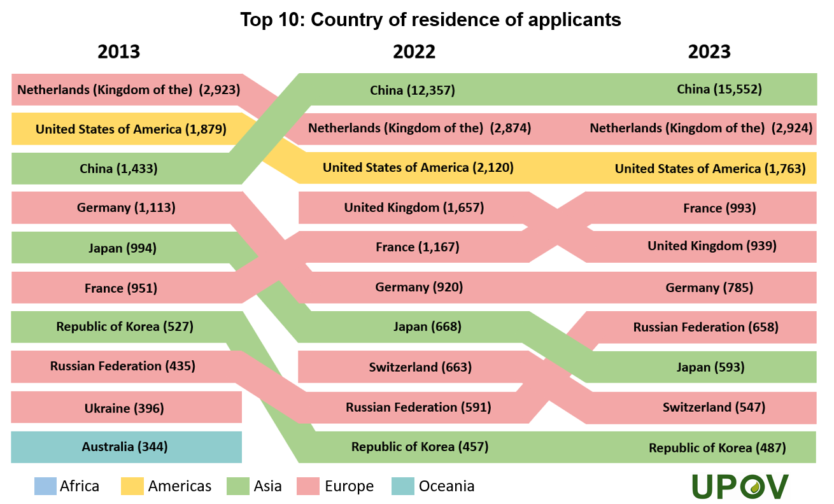
Task: Click Japan (994) entry
Action: 123,248
